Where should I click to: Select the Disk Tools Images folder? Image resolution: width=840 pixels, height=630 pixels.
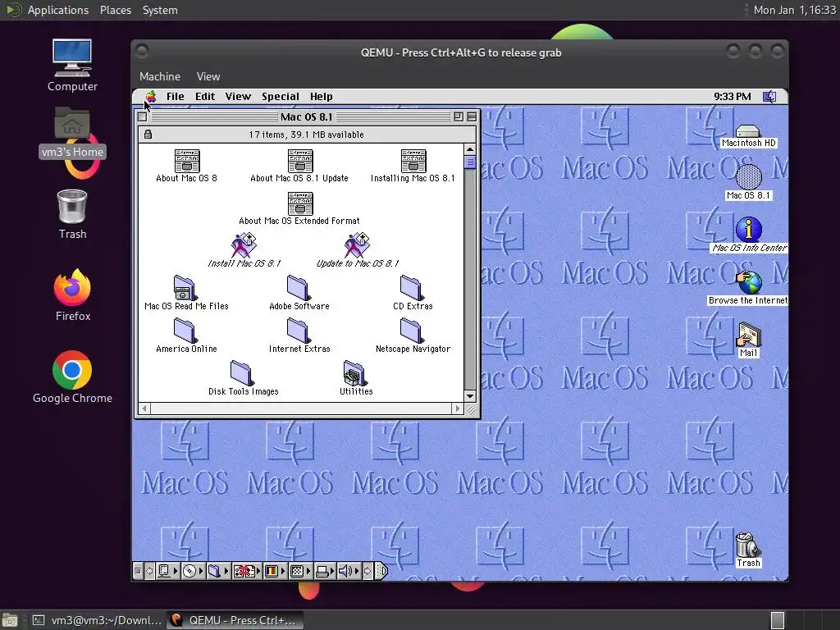243,378
